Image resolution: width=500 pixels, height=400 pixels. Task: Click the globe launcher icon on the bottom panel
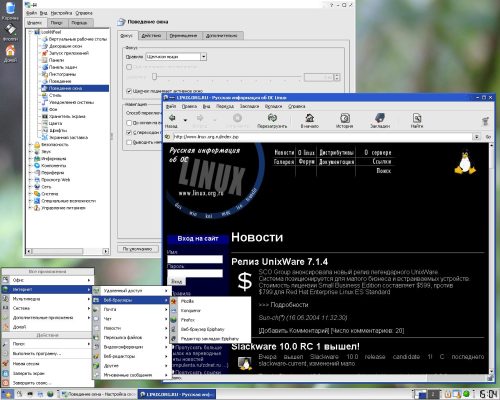point(50,394)
